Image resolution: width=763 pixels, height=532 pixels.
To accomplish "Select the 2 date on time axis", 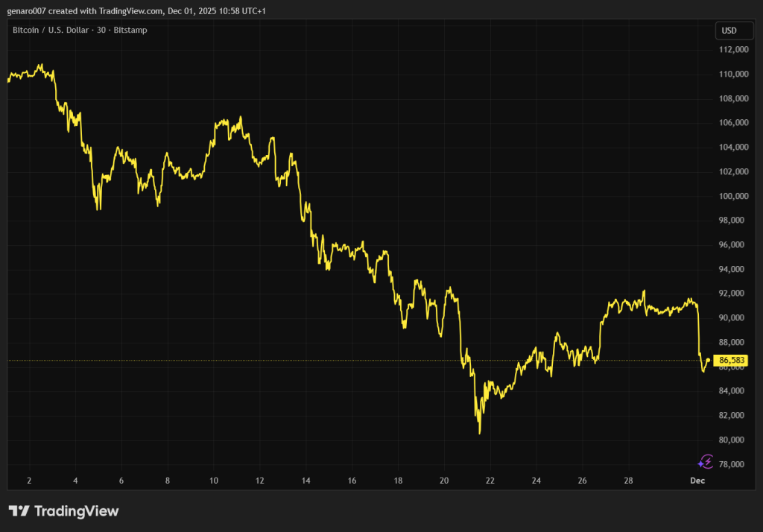I will 29,481.
